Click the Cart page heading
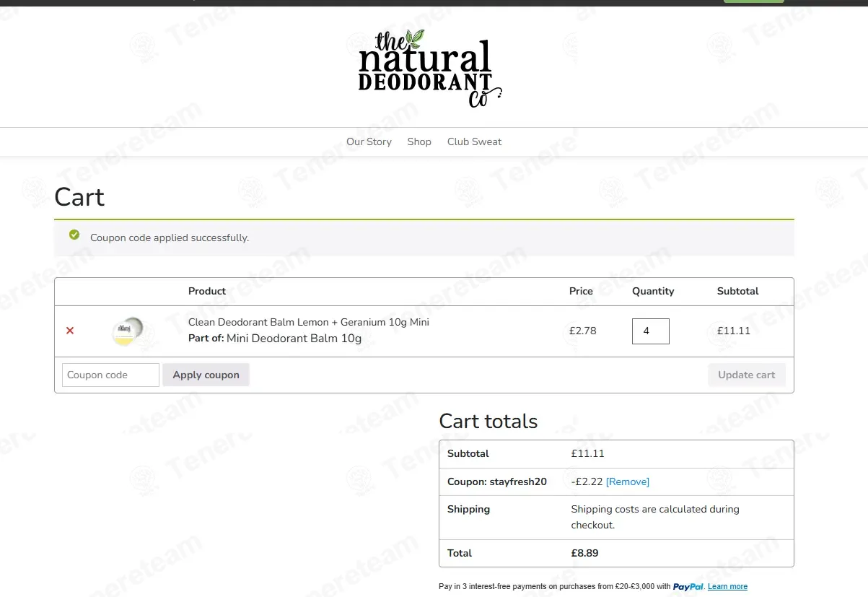 tap(79, 196)
